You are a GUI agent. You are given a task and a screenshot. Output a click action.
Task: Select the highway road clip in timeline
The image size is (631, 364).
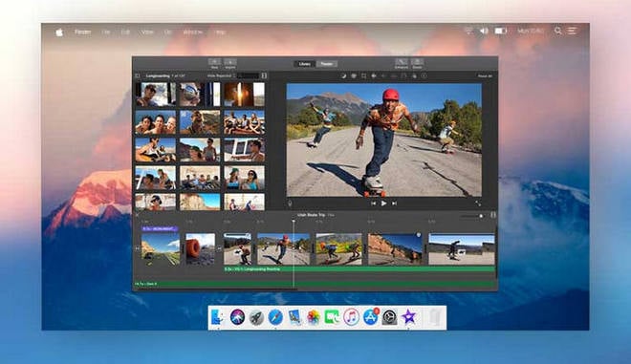click(161, 248)
